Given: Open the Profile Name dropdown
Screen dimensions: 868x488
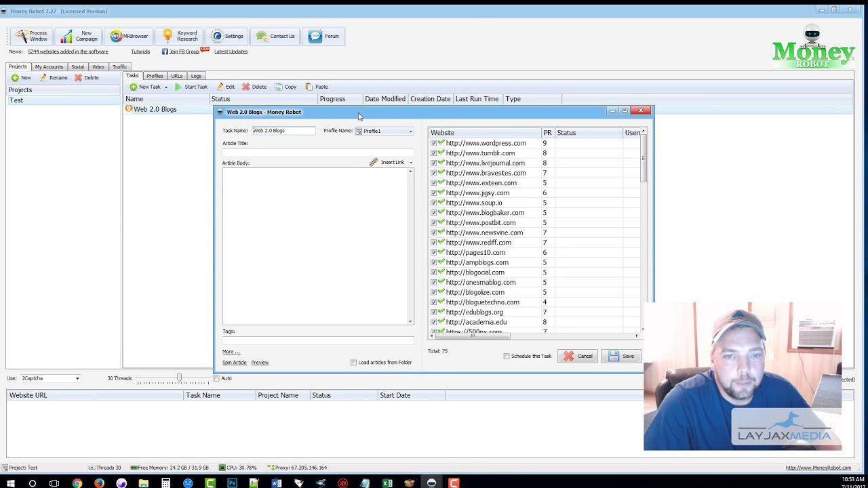Looking at the screenshot, I should click(x=384, y=131).
